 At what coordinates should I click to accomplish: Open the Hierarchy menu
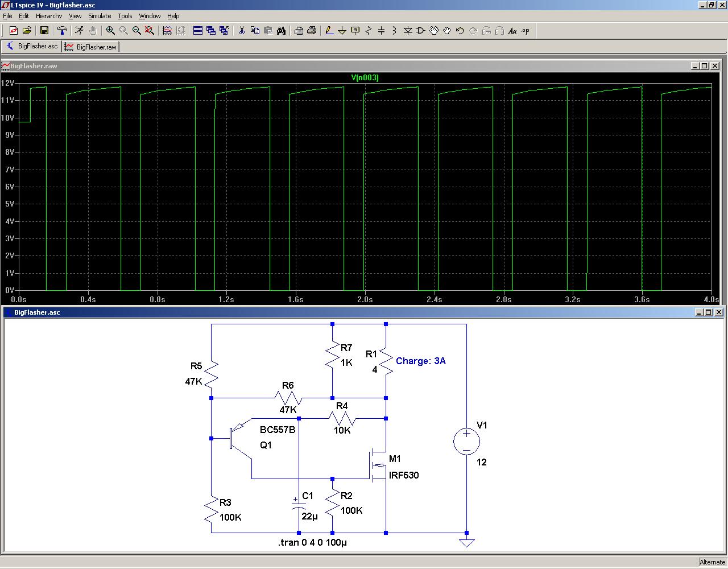pos(49,16)
